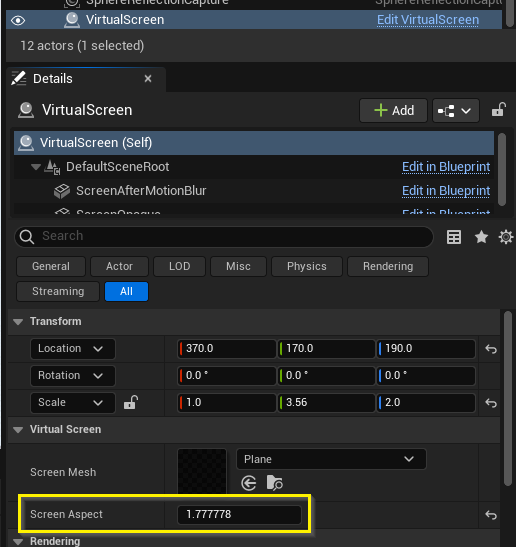Collapse the Transform section

(x=18, y=322)
